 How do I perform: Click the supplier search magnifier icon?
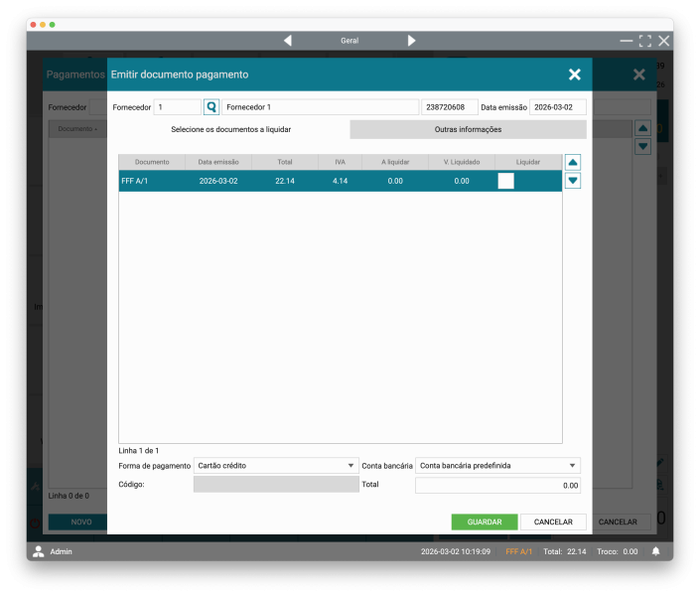coord(211,107)
